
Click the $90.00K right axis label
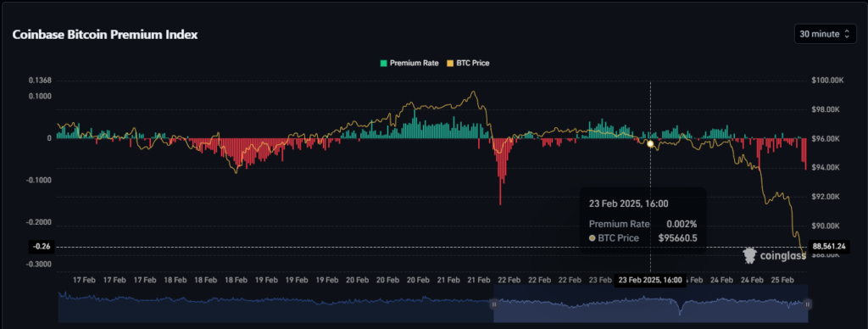coord(826,226)
